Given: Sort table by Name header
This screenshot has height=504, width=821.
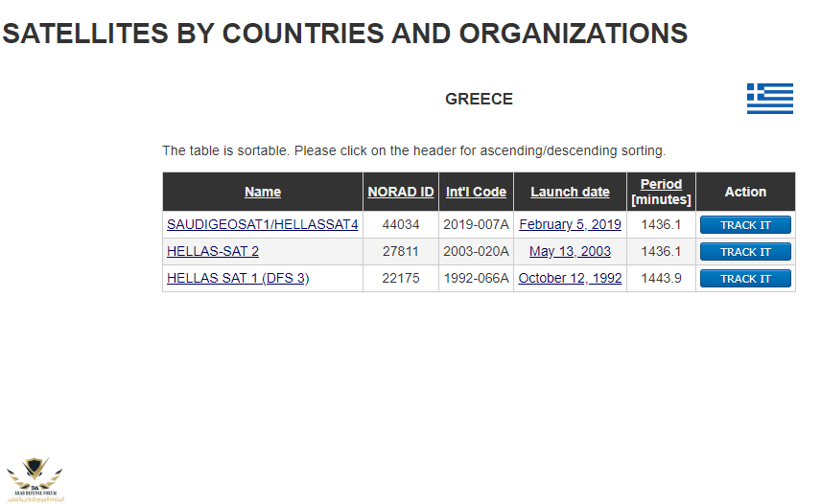Looking at the screenshot, I should [263, 192].
